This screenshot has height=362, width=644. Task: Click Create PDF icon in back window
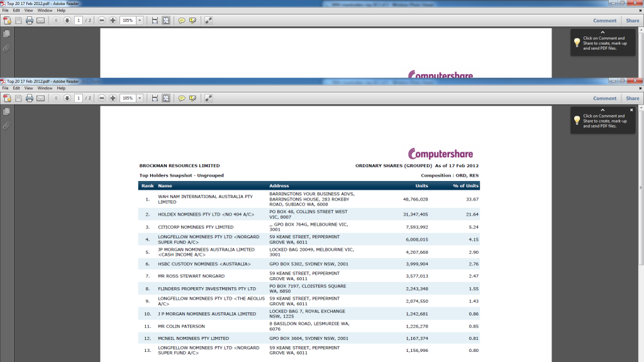[x=7, y=20]
